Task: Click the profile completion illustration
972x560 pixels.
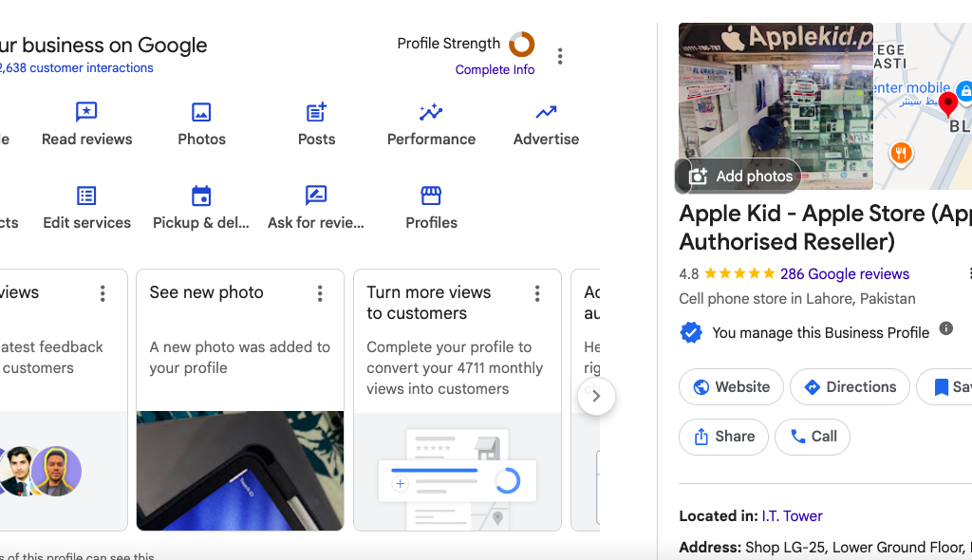Action: click(458, 472)
